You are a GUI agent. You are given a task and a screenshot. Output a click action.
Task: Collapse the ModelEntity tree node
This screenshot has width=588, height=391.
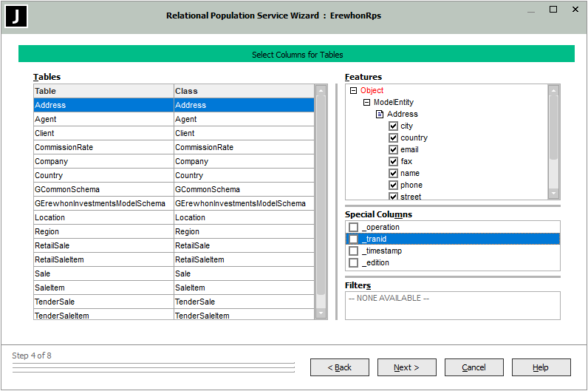(x=366, y=103)
